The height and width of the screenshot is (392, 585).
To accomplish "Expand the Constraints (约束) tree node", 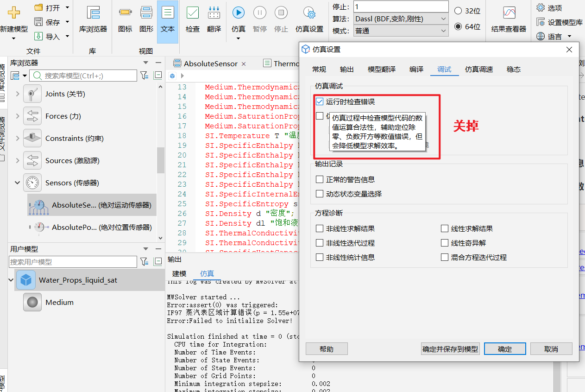I will coord(18,139).
